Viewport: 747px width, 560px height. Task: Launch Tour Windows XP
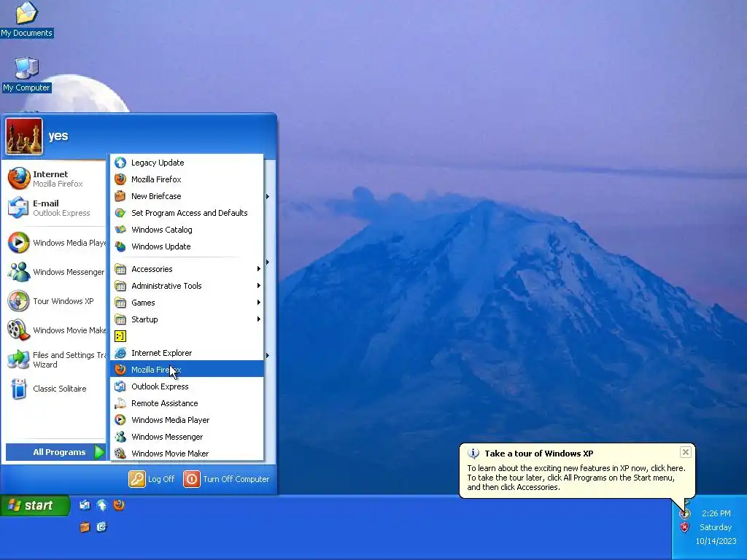pos(55,301)
